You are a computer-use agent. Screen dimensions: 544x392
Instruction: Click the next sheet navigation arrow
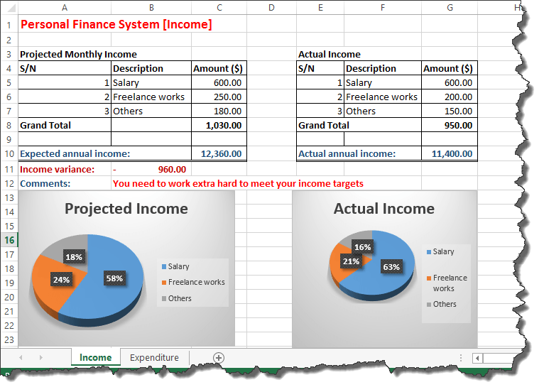(40, 357)
